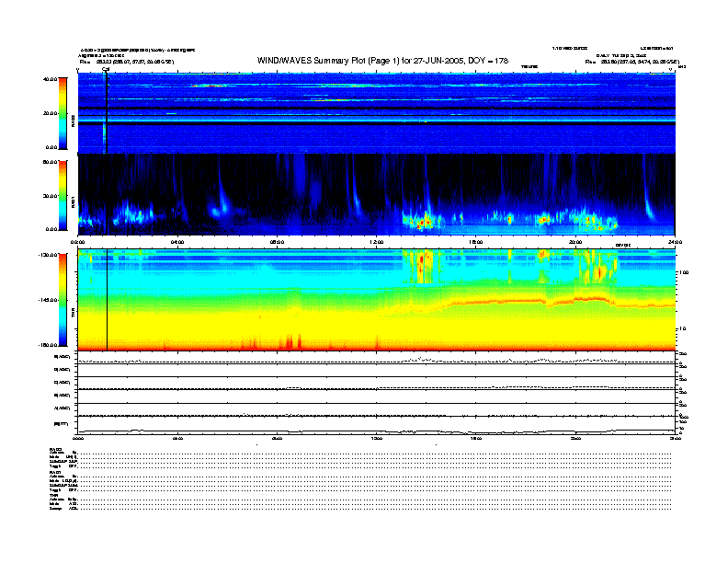The width and height of the screenshot is (728, 563).
Task: Click the 60.00 label on RAD1 scale
Action: (50, 162)
